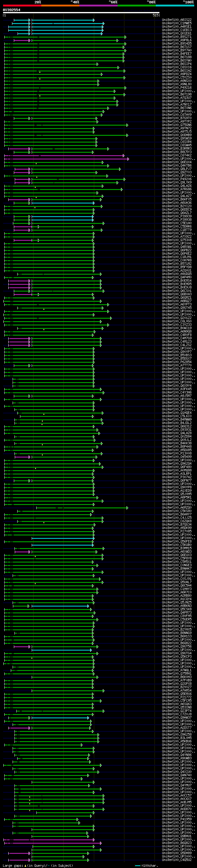
Task: Click the green alignment bar for UniRef100_B9S2T1
Action: pyautogui.click(x=65, y=37)
